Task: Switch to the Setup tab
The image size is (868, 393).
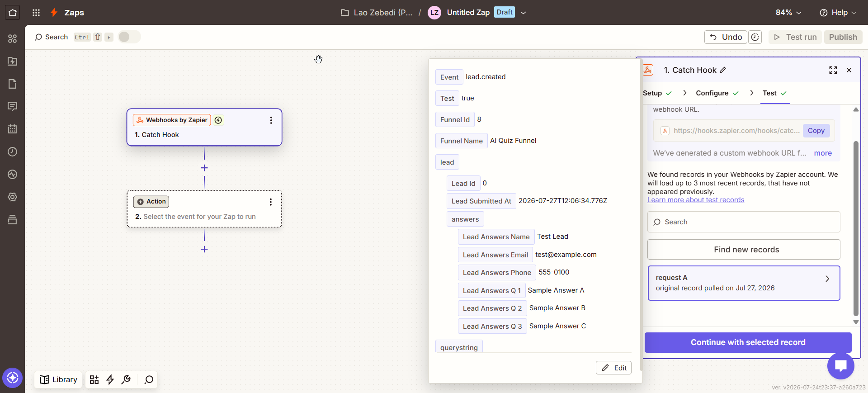Action: [x=657, y=93]
